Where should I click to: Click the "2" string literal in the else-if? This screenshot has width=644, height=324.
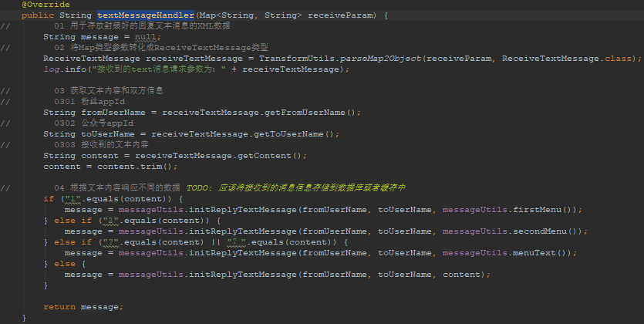[x=110, y=221]
